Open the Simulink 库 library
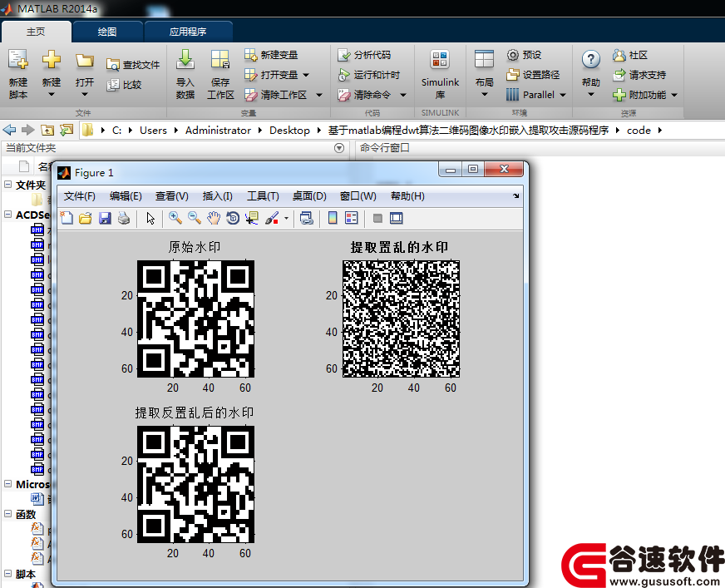The height and width of the screenshot is (588, 725). pyautogui.click(x=440, y=74)
